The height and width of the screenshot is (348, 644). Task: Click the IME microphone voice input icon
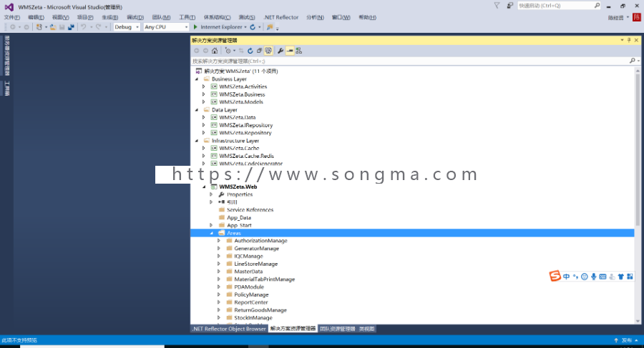click(593, 277)
